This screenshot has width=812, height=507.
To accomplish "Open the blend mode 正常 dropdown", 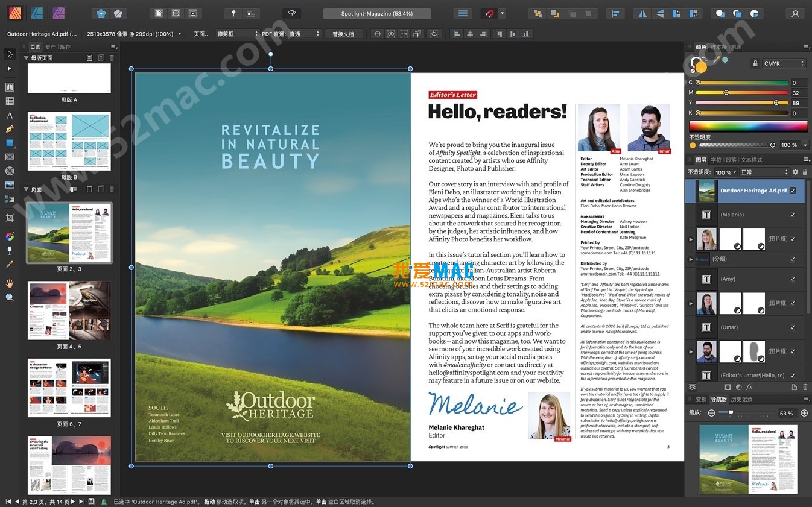I will (x=764, y=172).
